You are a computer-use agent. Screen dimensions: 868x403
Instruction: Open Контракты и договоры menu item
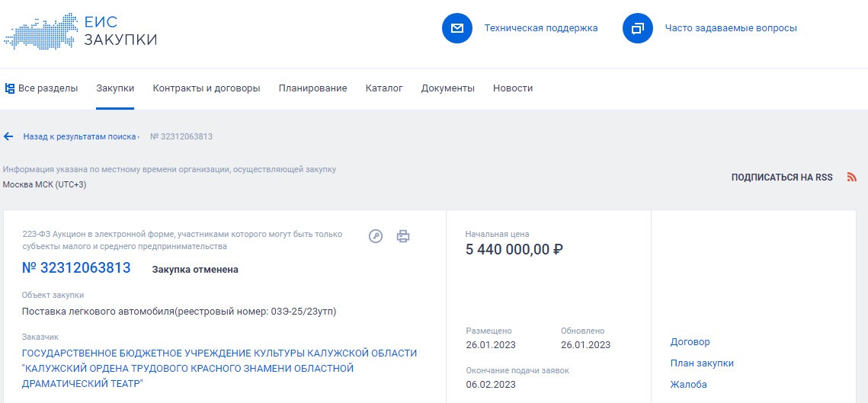(x=207, y=88)
